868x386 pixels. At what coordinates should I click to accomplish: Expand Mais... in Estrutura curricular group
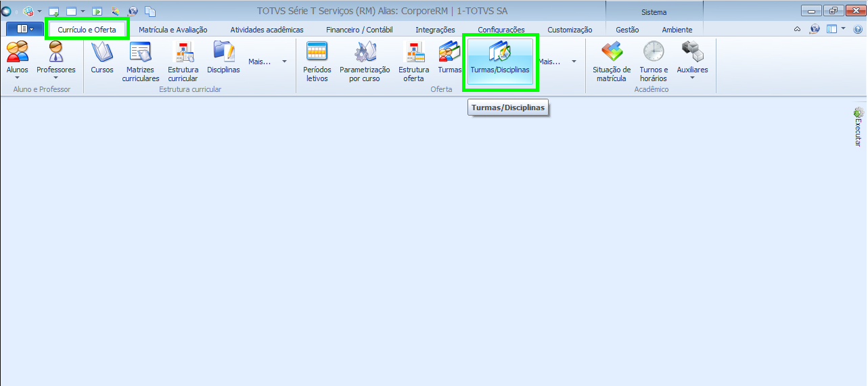coord(268,62)
